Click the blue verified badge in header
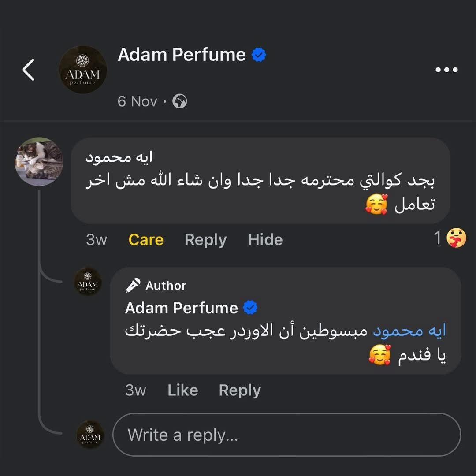 259,55
